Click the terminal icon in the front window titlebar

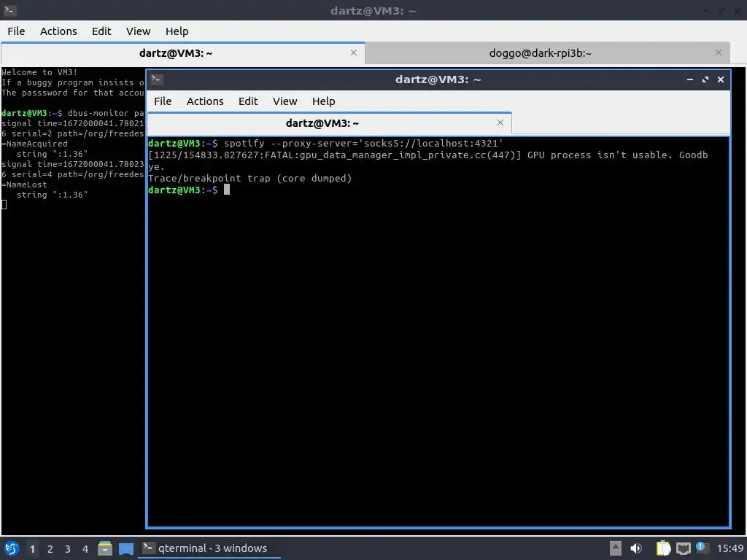tap(157, 79)
